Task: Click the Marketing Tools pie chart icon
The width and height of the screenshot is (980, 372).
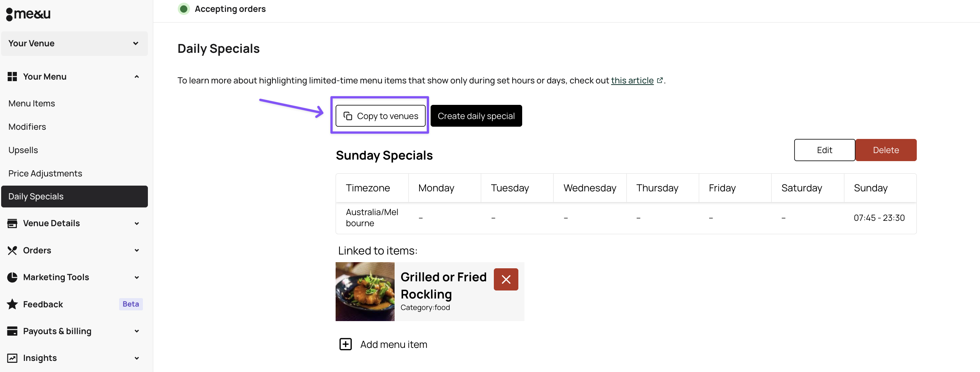Action: pyautogui.click(x=13, y=277)
